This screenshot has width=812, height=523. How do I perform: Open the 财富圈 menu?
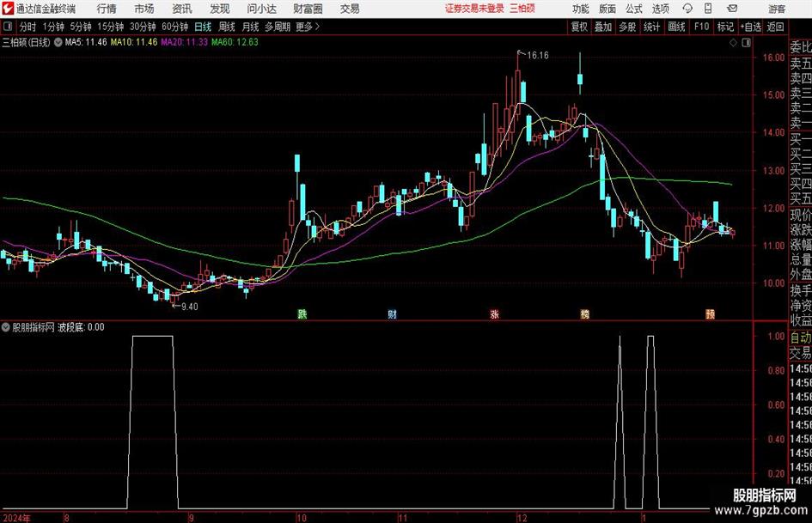click(x=308, y=9)
